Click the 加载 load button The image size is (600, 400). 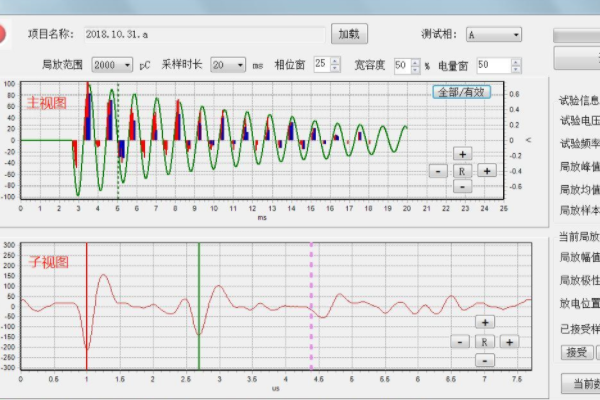(348, 34)
